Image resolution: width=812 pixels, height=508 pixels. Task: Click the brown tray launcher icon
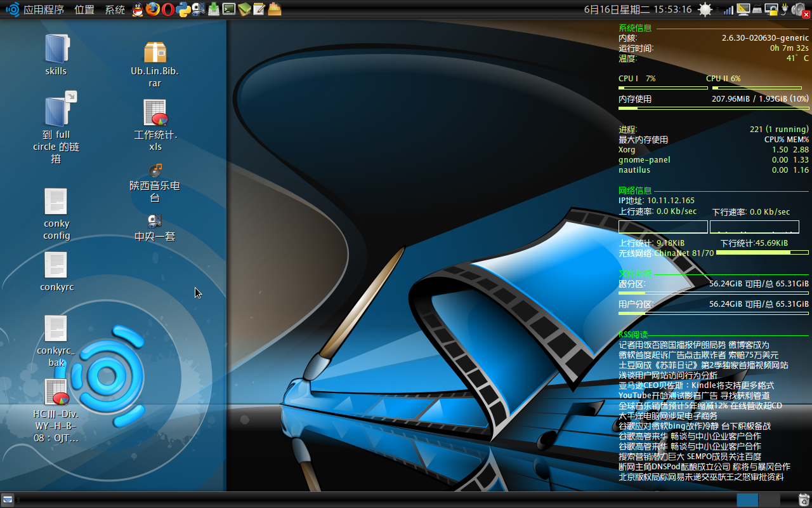tap(274, 10)
